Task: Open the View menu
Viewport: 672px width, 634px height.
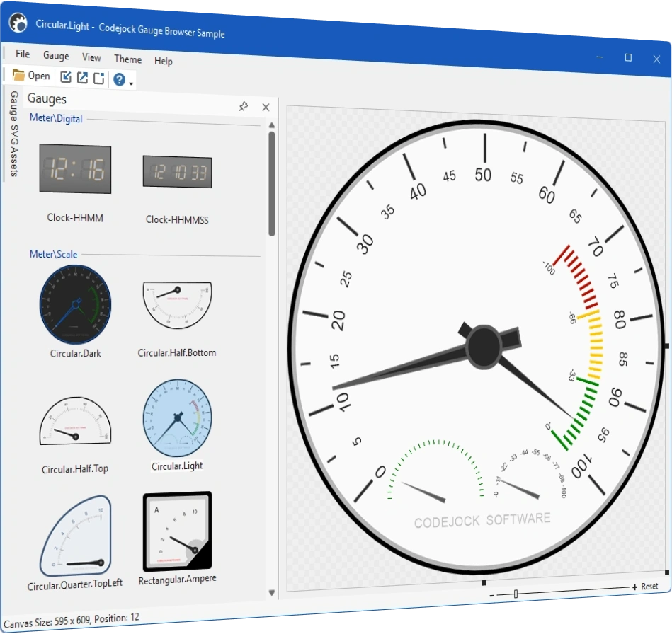Action: point(91,57)
